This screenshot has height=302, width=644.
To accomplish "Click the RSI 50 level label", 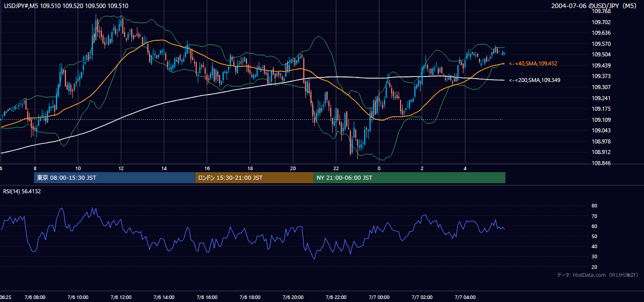I will coord(594,237).
